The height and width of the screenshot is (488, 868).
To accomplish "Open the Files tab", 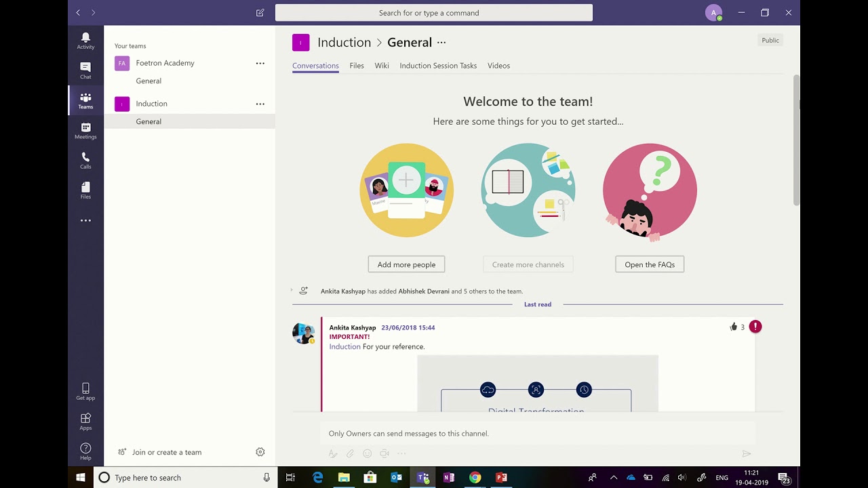I will coord(357,66).
